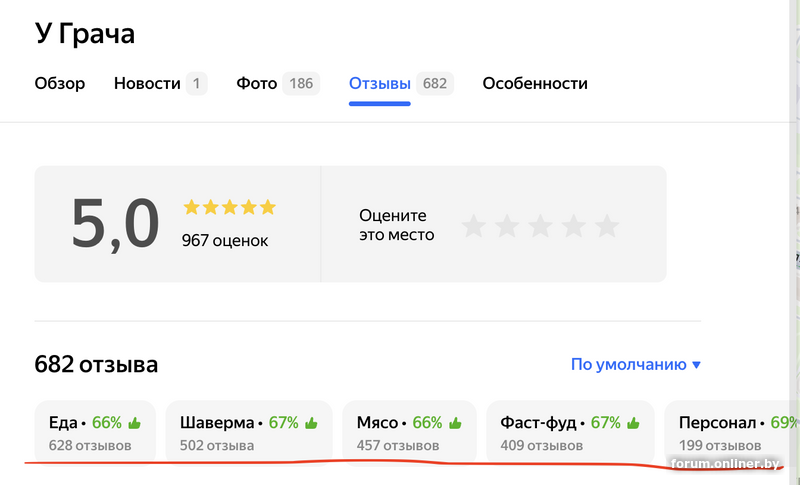
Task: Rate this place one star
Action: 473,226
